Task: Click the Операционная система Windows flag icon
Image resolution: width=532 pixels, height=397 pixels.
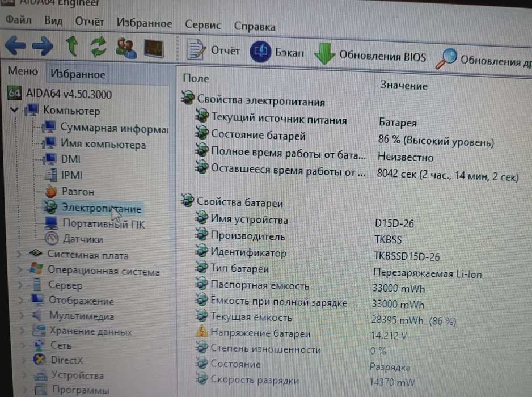Action: tap(36, 268)
